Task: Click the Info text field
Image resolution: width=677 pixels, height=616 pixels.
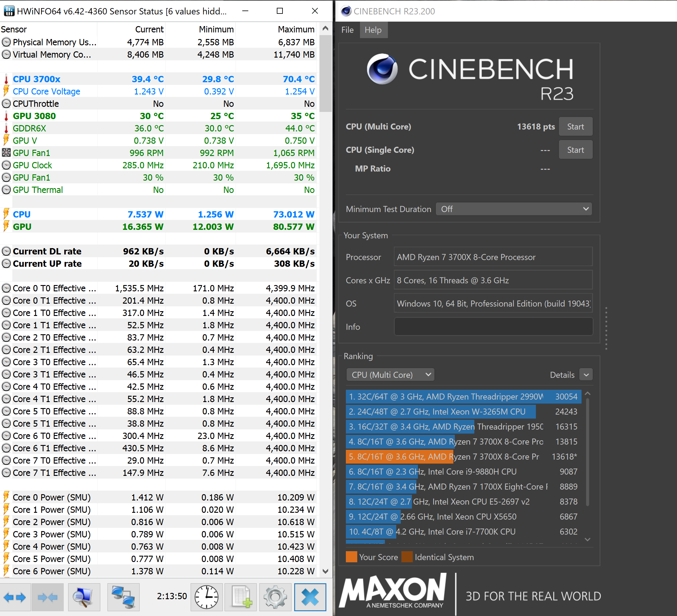Action: (x=493, y=327)
